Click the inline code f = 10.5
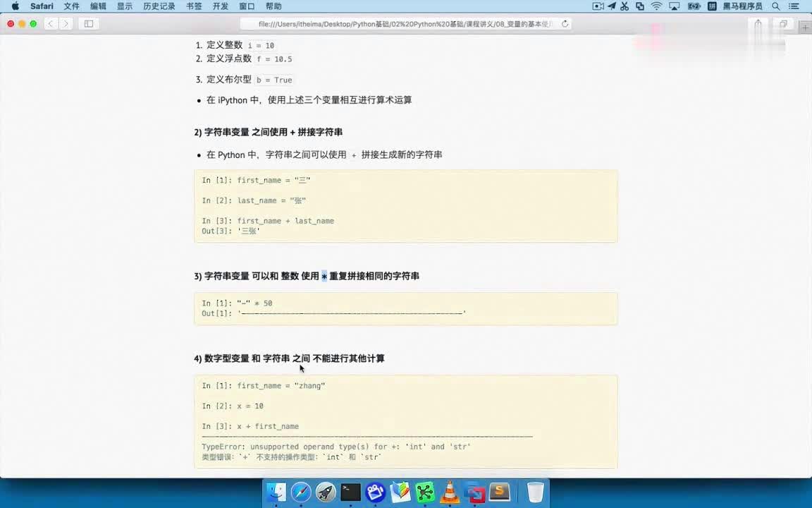The image size is (812, 508). click(274, 59)
